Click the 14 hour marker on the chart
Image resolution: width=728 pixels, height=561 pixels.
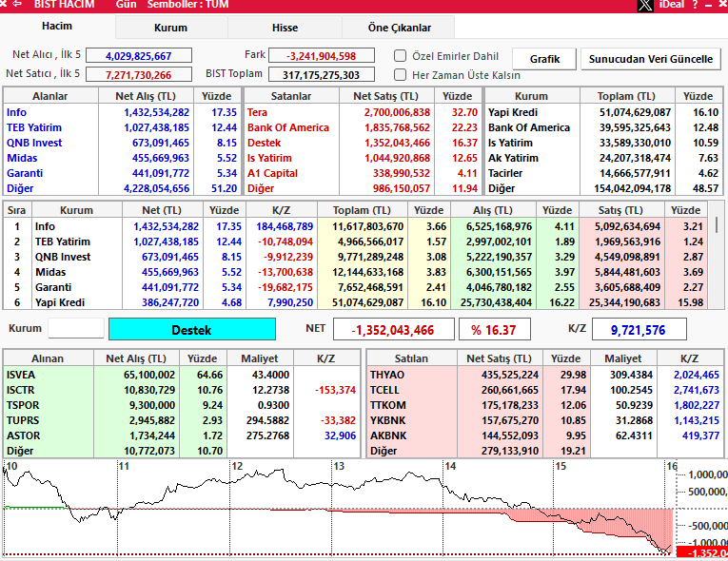click(450, 466)
